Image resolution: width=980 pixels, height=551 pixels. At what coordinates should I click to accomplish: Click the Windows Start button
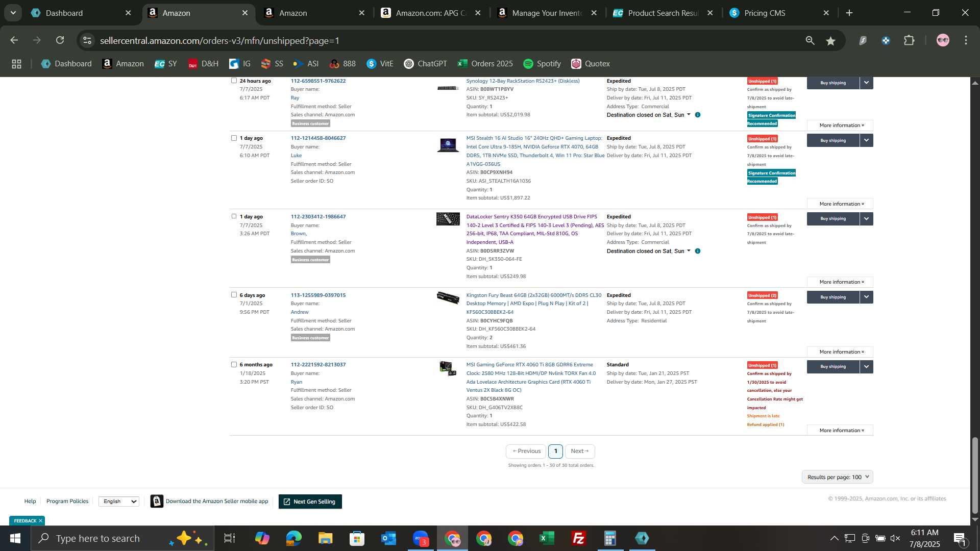(x=15, y=538)
